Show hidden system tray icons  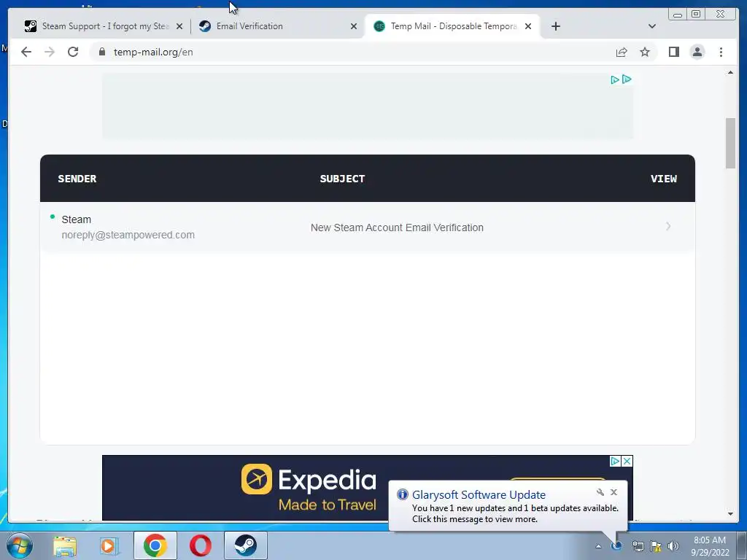pos(598,546)
